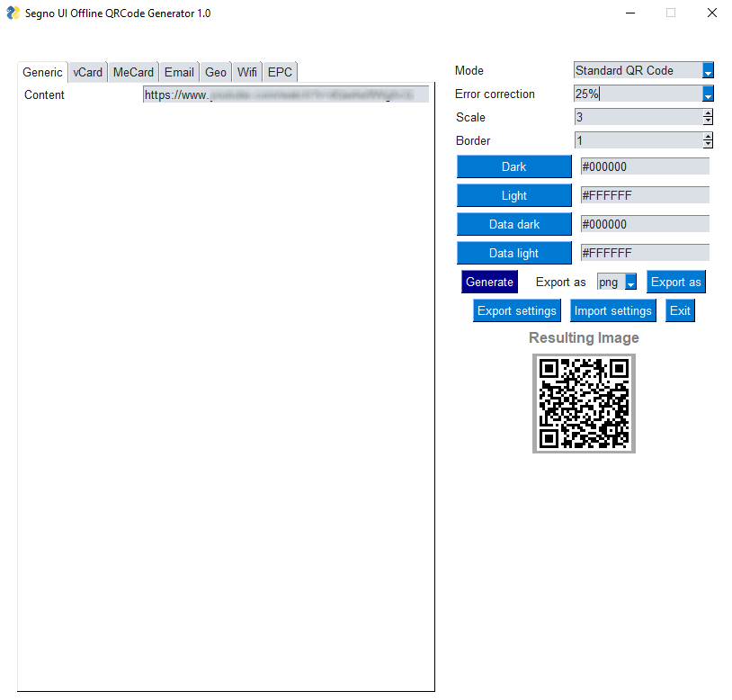The image size is (732, 700).
Task: Click the Generate button
Action: pos(490,282)
